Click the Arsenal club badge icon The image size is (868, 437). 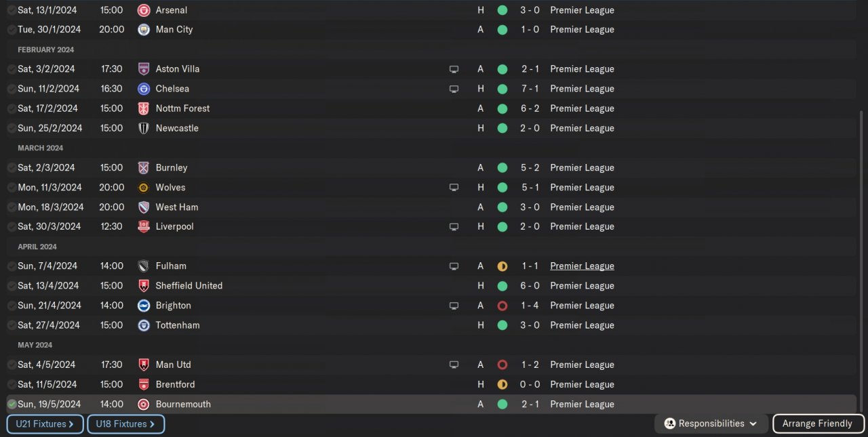144,10
